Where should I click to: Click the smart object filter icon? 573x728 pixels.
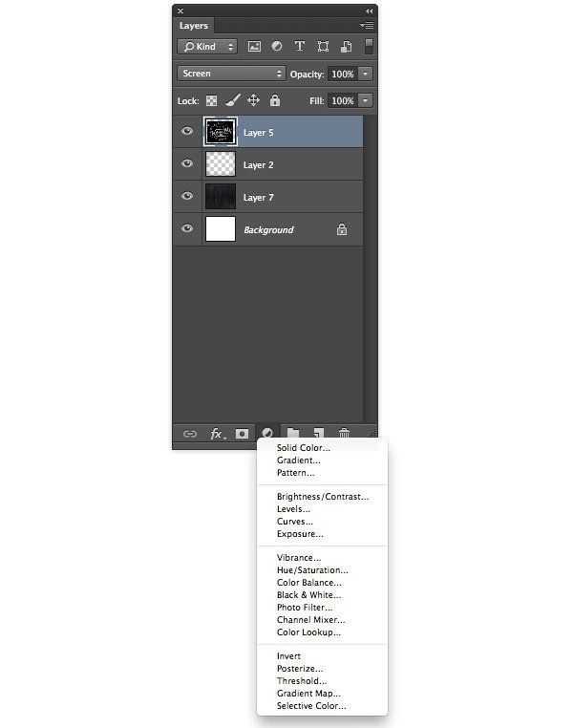tap(346, 47)
